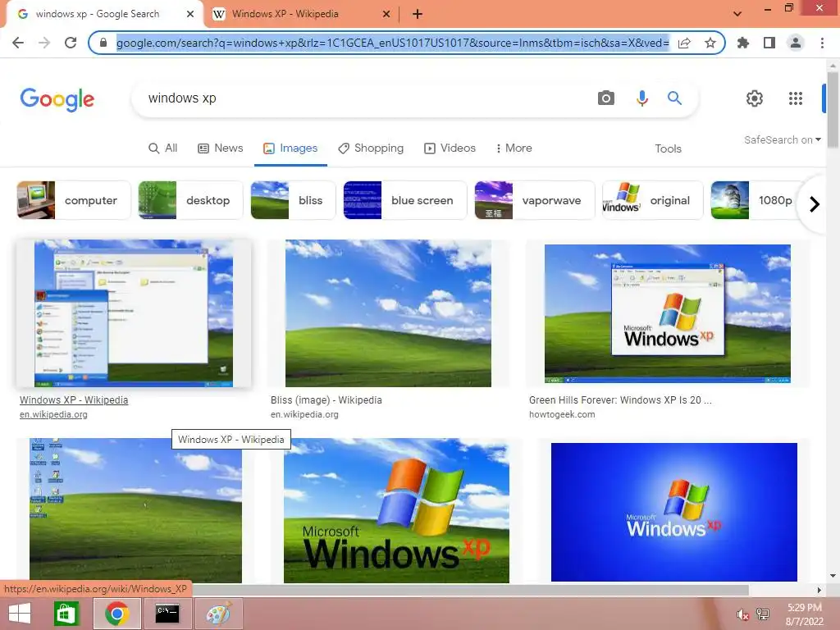Filter images by bliss chip
The width and height of the screenshot is (840, 630).
pyautogui.click(x=293, y=200)
